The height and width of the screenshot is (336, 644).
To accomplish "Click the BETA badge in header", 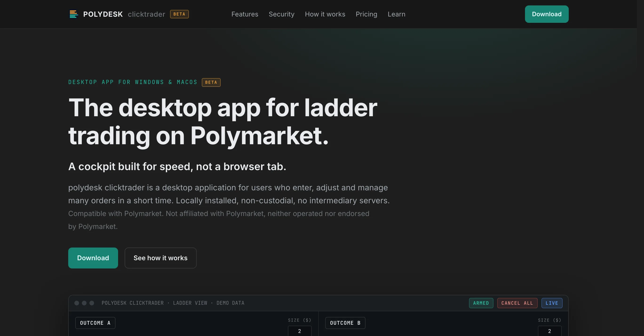I will tap(179, 14).
